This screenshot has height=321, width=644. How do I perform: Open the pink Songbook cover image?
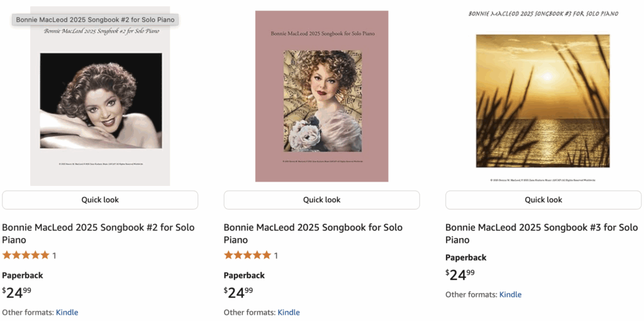(321, 96)
